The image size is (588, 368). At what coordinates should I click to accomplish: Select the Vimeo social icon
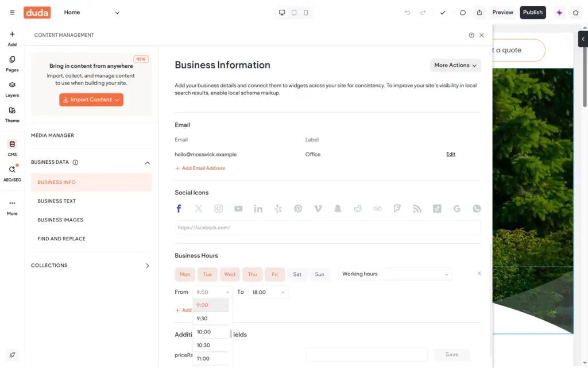(318, 208)
